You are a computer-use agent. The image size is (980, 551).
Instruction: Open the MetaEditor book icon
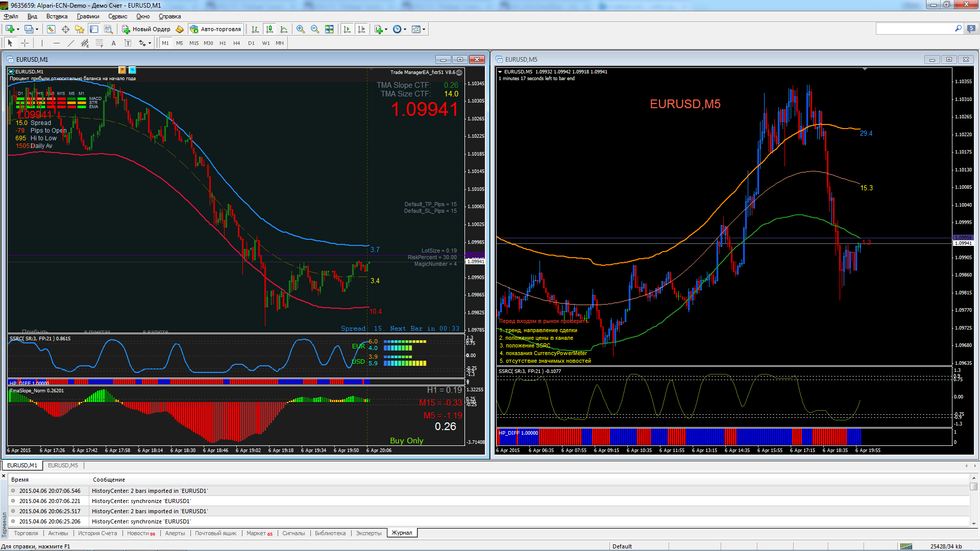pos(180,29)
